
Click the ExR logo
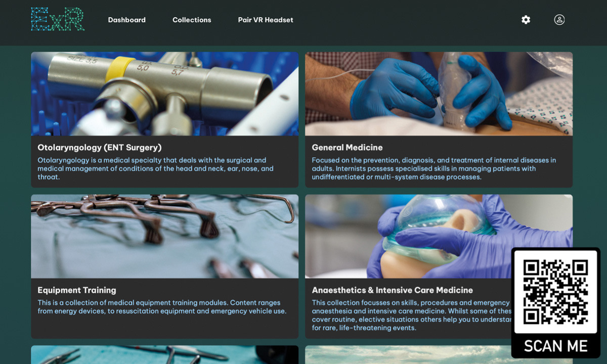tap(57, 19)
